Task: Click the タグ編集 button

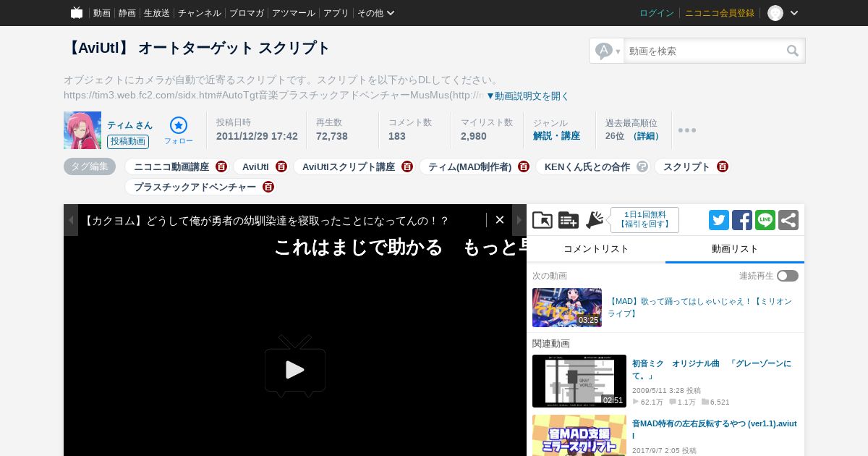Action: [90, 166]
